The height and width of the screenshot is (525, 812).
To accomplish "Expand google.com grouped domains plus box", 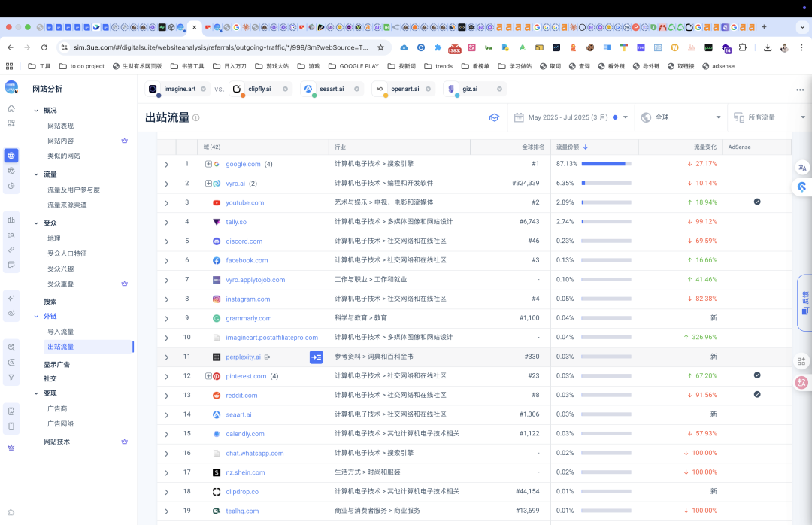I will 208,164.
